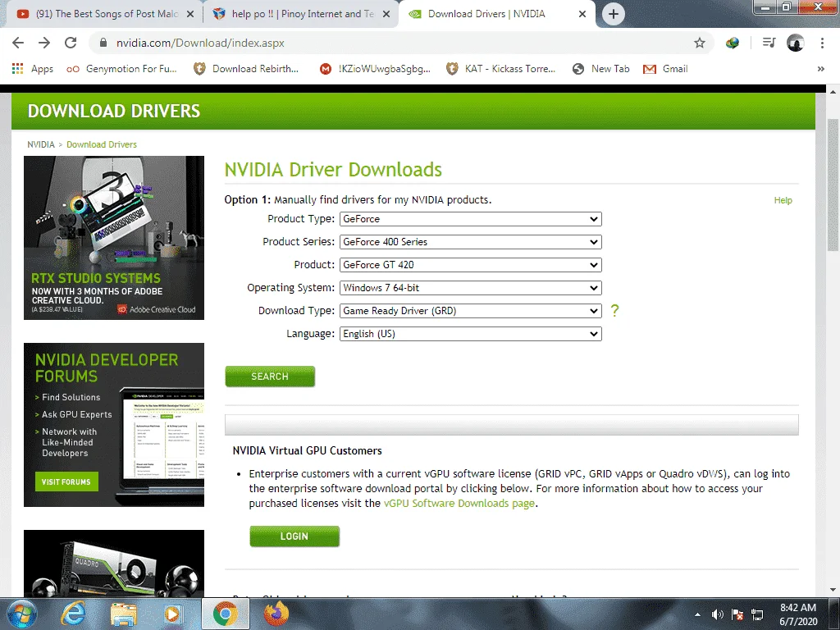Image resolution: width=840 pixels, height=630 pixels.
Task: Click the green SEARCH button
Action: (x=270, y=377)
